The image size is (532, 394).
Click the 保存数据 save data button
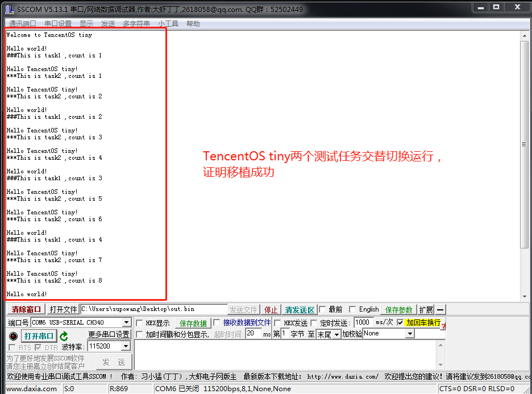click(193, 323)
